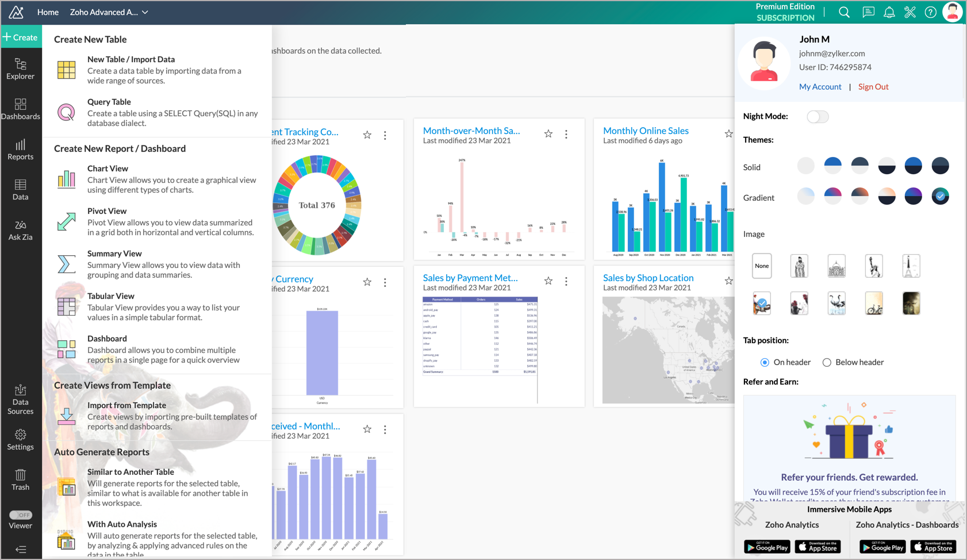The width and height of the screenshot is (967, 560).
Task: Open Sales by Shop Location report title
Action: coord(648,278)
